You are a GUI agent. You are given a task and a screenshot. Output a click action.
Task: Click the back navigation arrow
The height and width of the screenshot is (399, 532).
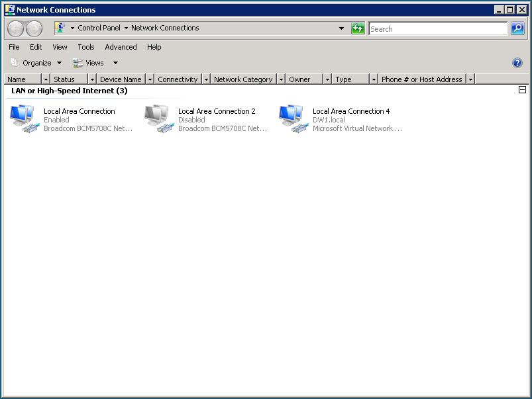point(14,28)
